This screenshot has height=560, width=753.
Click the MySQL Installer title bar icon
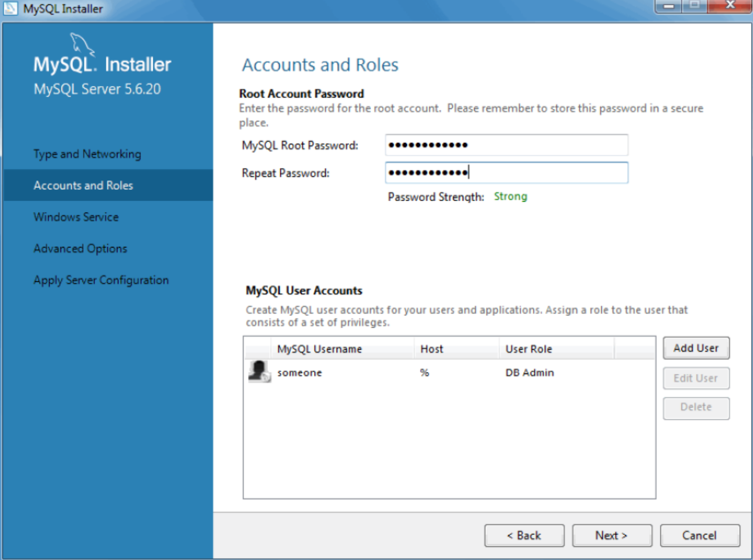[11, 8]
